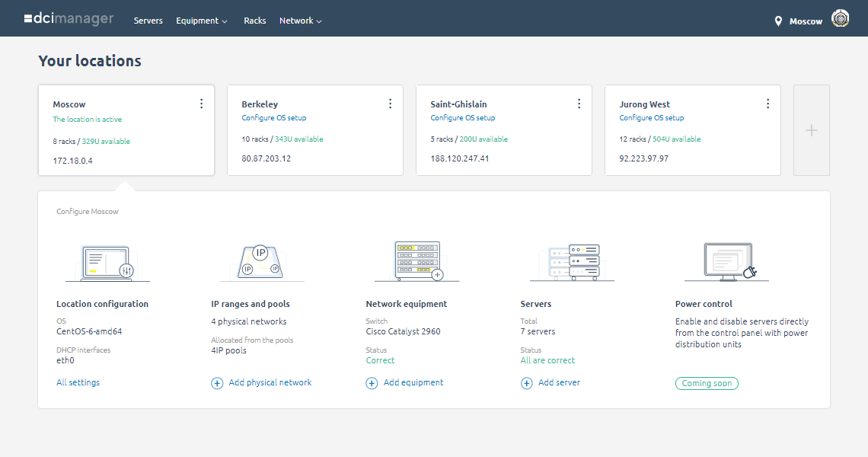
Task: Open the Saint-Ghislain card kebab menu
Action: point(579,104)
